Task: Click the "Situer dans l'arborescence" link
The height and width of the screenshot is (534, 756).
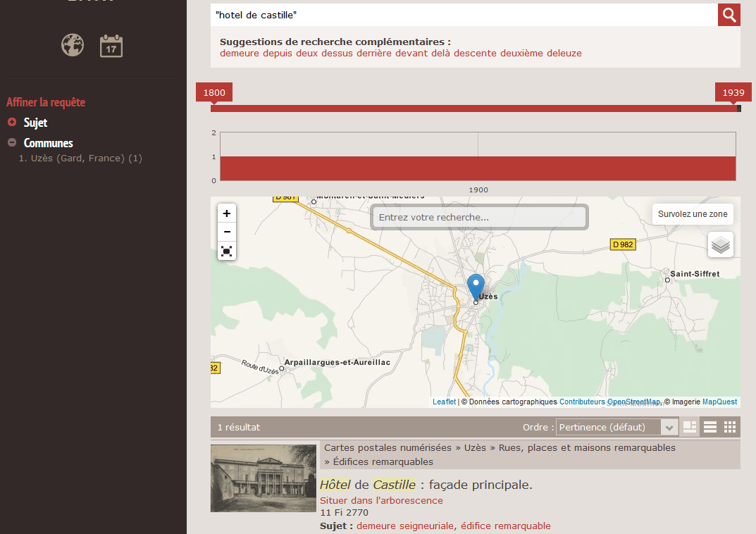Action: point(381,500)
